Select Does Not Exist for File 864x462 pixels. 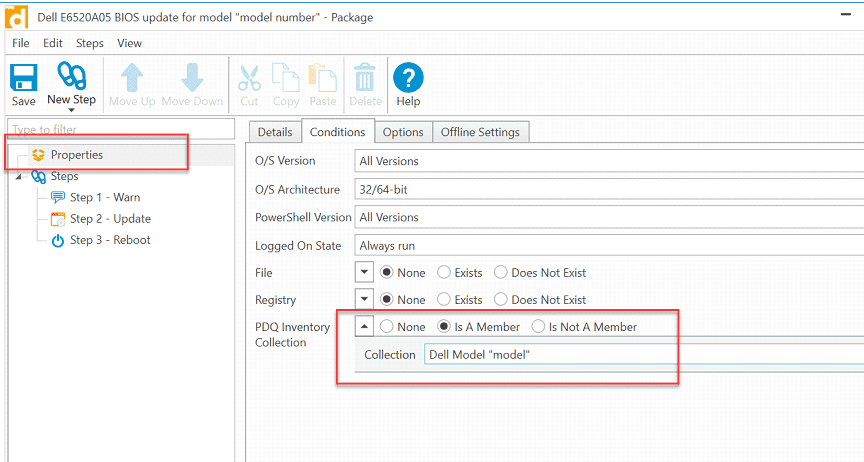pyautogui.click(x=500, y=272)
